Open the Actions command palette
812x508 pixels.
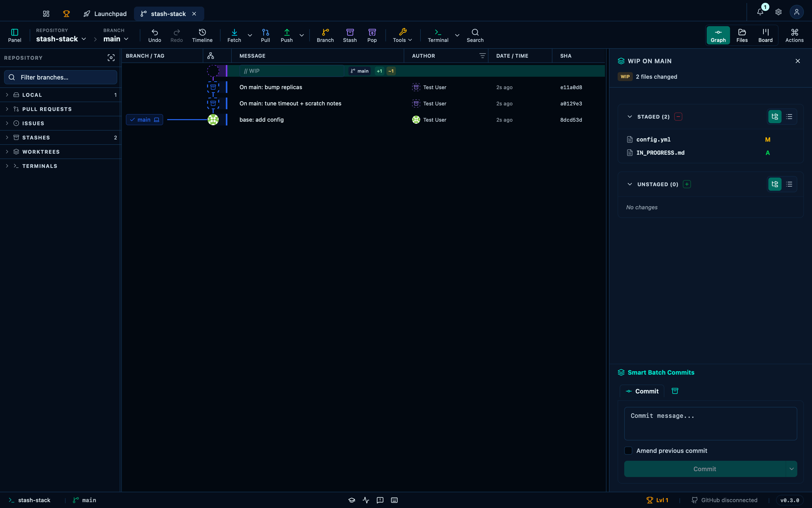[794, 35]
